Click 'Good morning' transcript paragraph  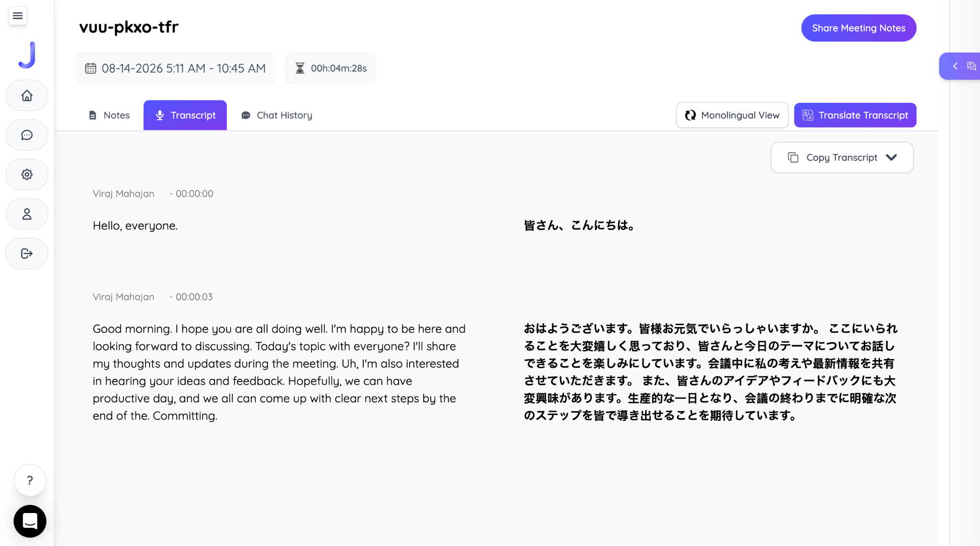[x=279, y=372]
